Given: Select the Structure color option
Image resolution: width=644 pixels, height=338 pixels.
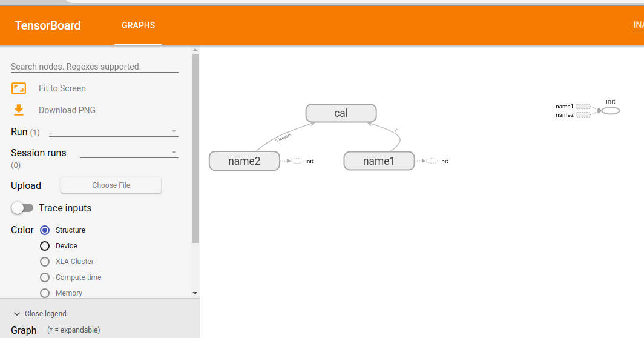Looking at the screenshot, I should point(45,230).
